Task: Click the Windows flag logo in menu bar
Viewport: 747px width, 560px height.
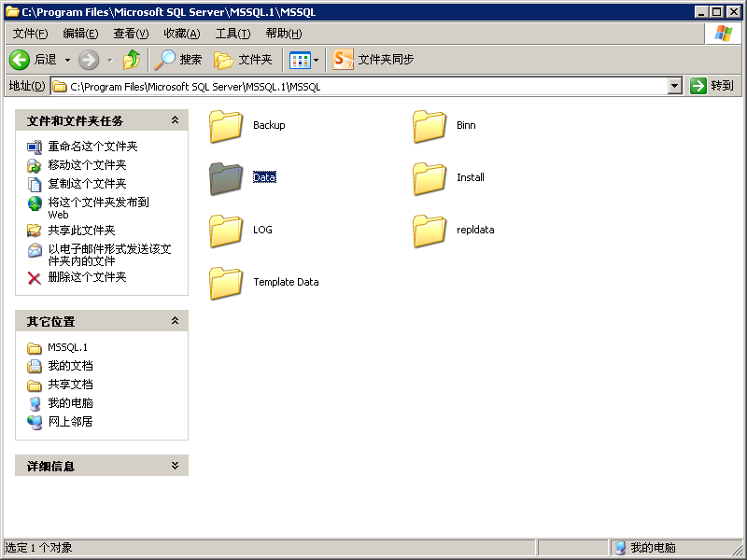Action: [x=723, y=34]
